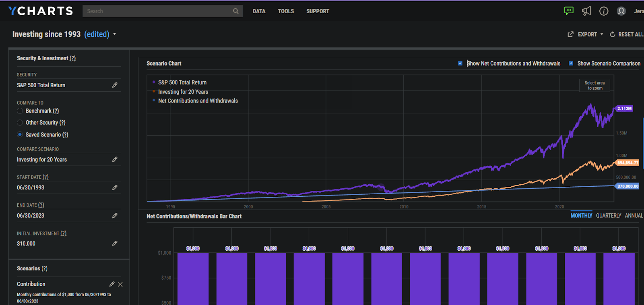Image resolution: width=644 pixels, height=305 pixels.
Task: Select the Saved Scenario radio button
Action: 20,134
